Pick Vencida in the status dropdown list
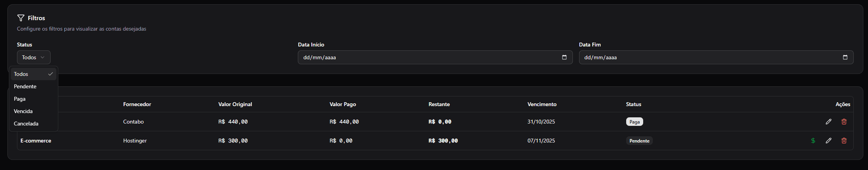868x170 pixels. 33,111
